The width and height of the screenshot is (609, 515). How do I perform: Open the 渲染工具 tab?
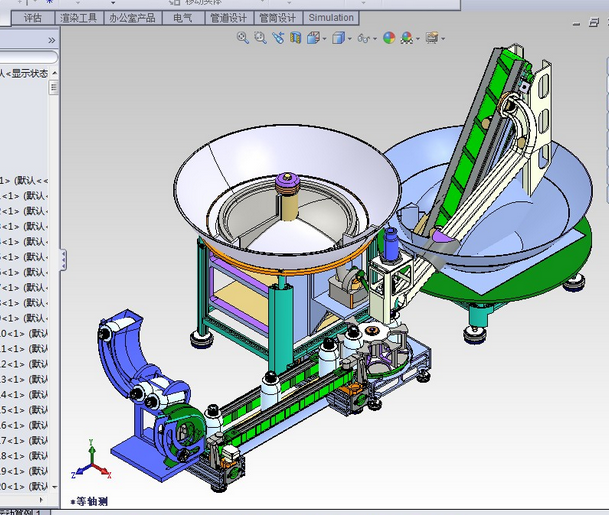click(78, 18)
